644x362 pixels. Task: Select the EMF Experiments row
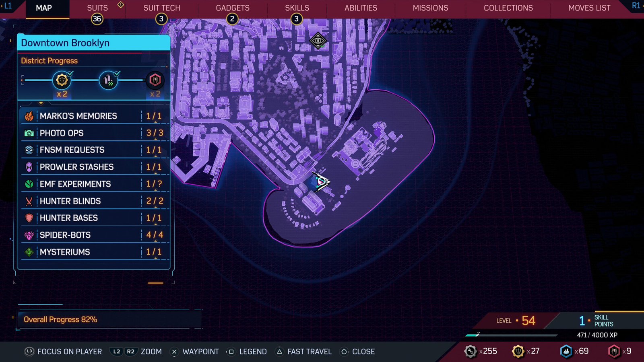point(95,184)
